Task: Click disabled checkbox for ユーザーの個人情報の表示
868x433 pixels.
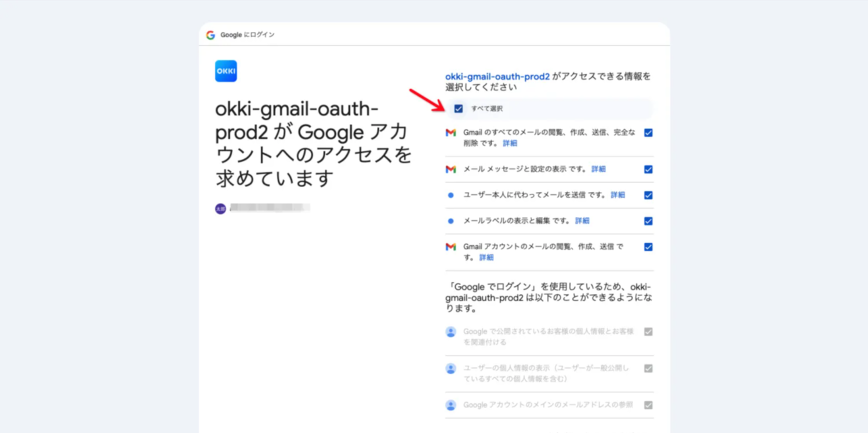Action: (648, 369)
